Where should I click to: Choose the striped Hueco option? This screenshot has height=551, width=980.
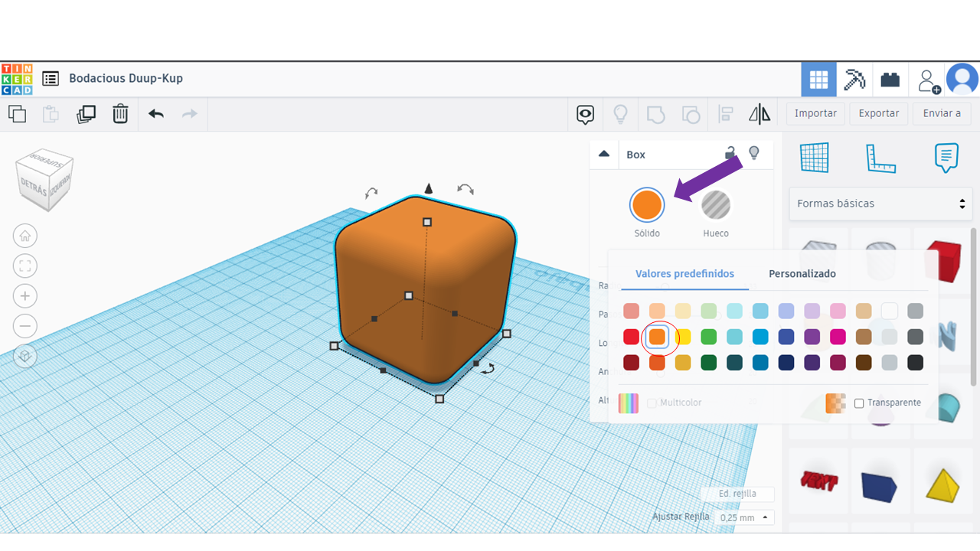[x=716, y=205]
